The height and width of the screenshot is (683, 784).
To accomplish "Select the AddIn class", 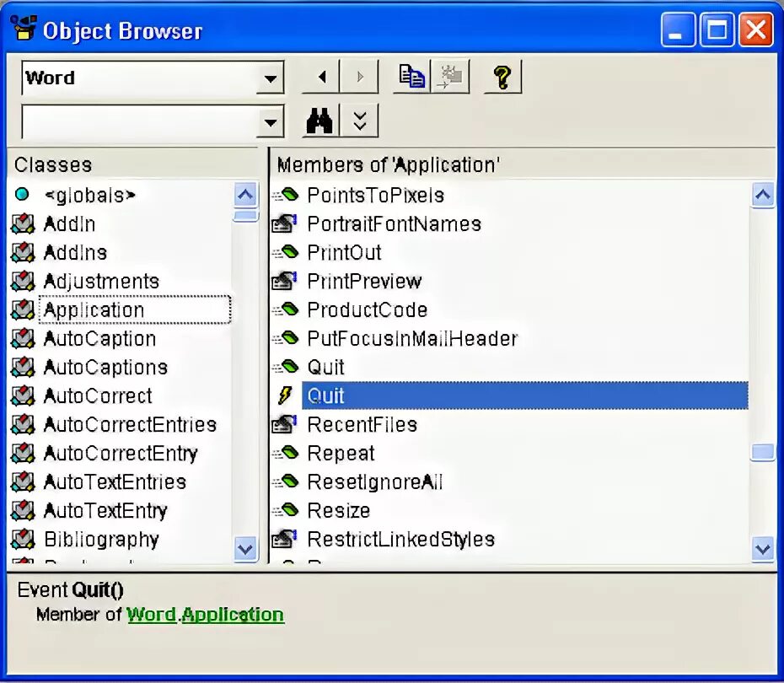I will click(x=69, y=224).
